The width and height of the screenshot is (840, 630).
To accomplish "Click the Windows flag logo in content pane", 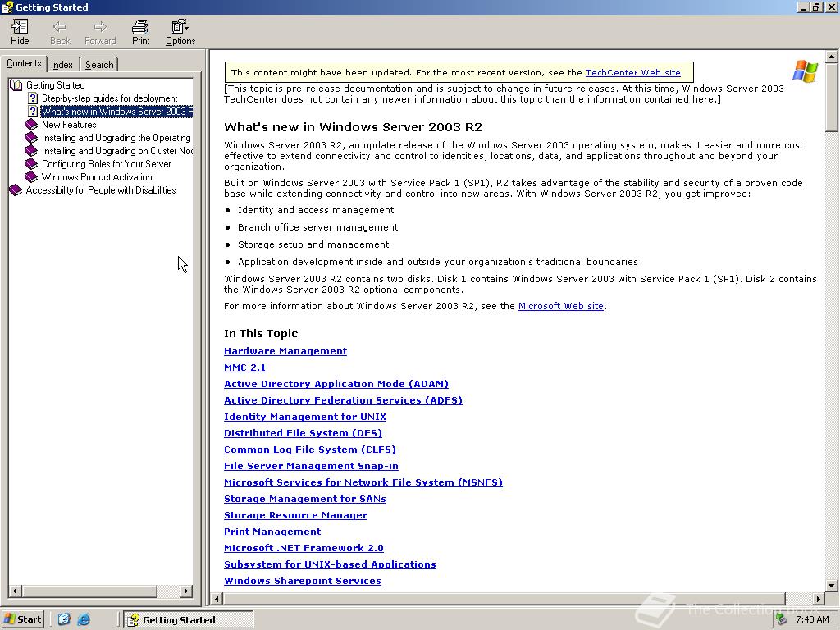I will tap(806, 71).
